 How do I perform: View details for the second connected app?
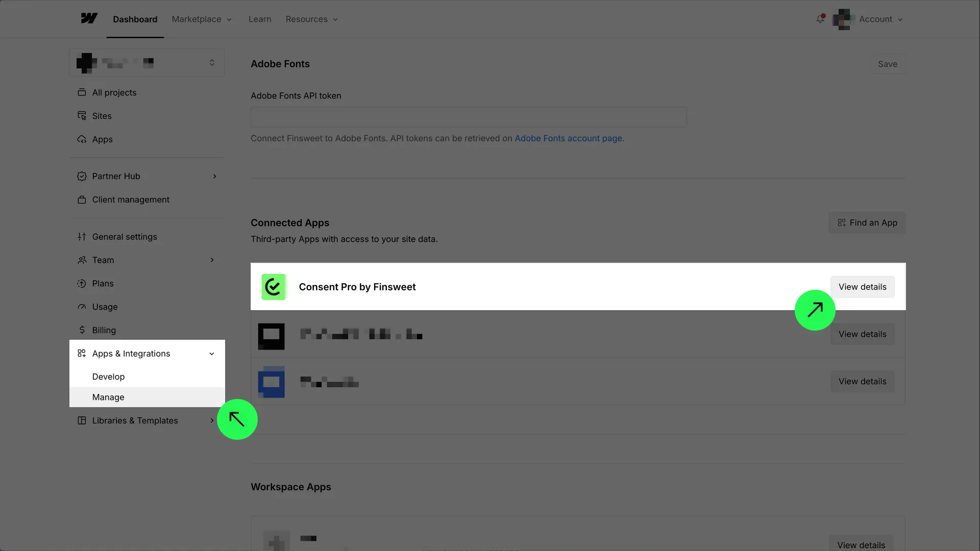[x=862, y=334]
